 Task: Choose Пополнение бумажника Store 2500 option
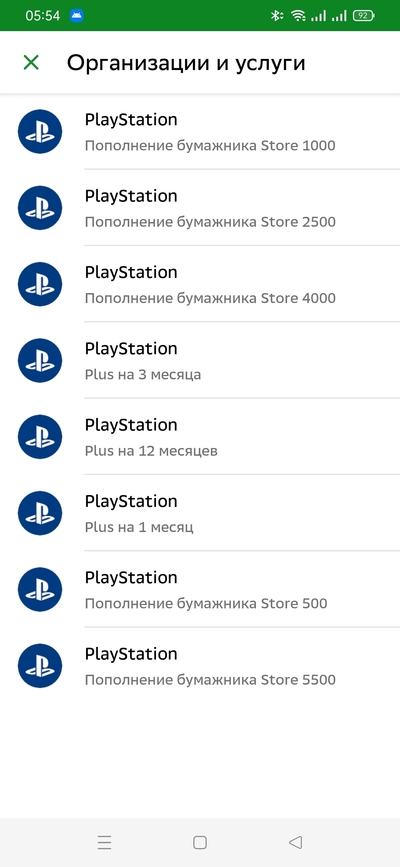pyautogui.click(x=200, y=208)
